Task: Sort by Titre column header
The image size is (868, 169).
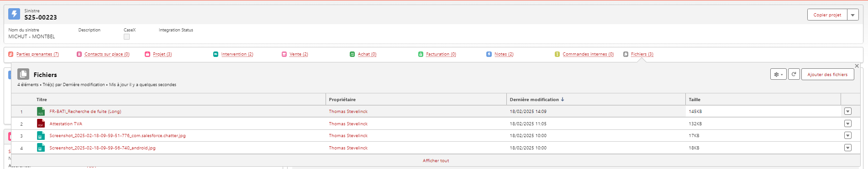Action: pyautogui.click(x=42, y=99)
